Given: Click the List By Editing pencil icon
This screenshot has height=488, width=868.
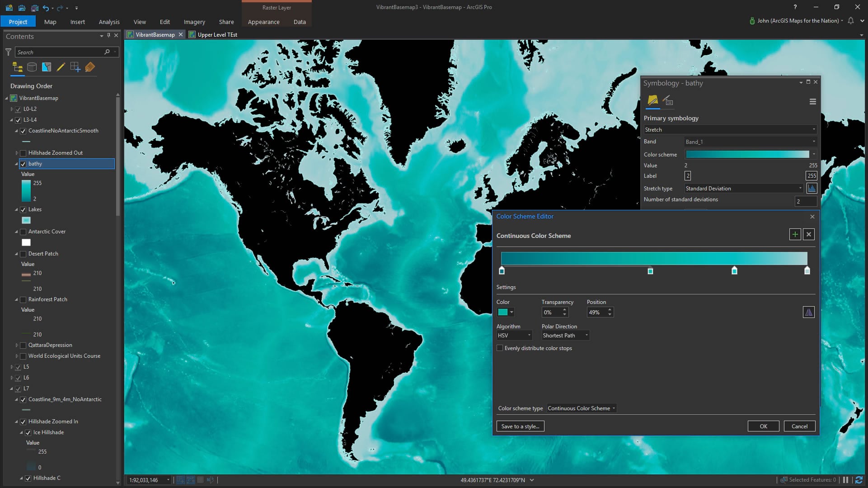Looking at the screenshot, I should point(61,67).
